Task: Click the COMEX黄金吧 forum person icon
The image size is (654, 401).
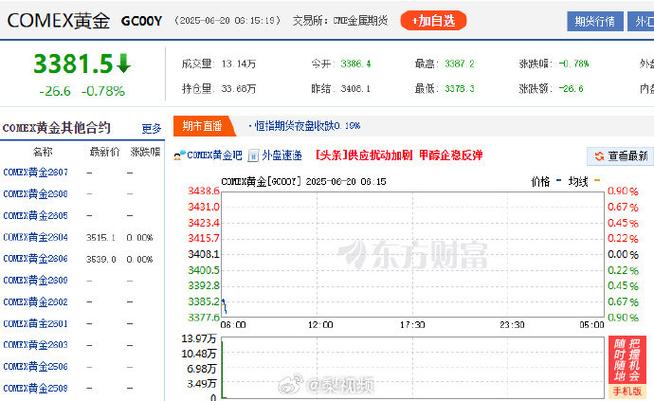Action: click(x=180, y=156)
